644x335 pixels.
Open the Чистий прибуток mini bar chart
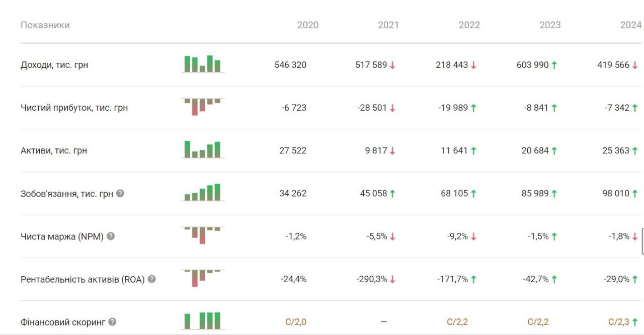(x=203, y=107)
